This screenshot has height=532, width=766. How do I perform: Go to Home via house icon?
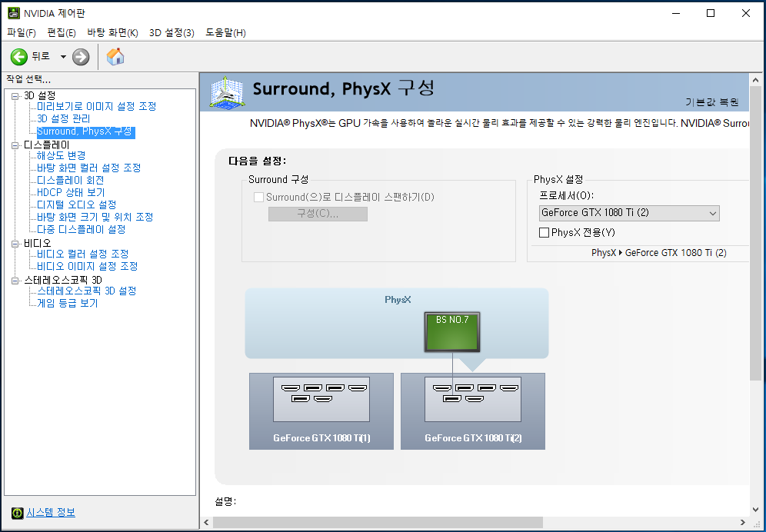[115, 57]
